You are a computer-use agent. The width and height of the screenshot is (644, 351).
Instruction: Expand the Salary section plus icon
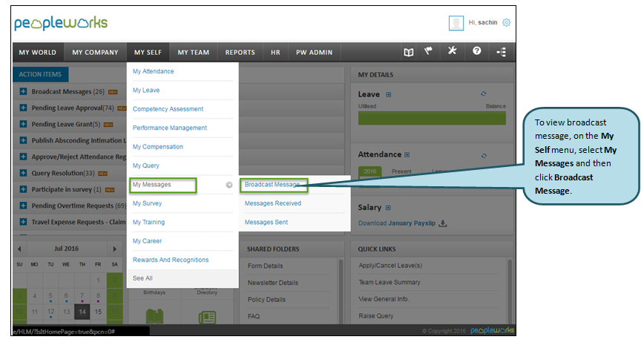tap(388, 208)
